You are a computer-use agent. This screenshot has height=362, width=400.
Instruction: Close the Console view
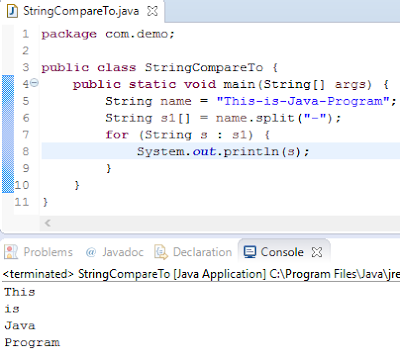pos(317,252)
